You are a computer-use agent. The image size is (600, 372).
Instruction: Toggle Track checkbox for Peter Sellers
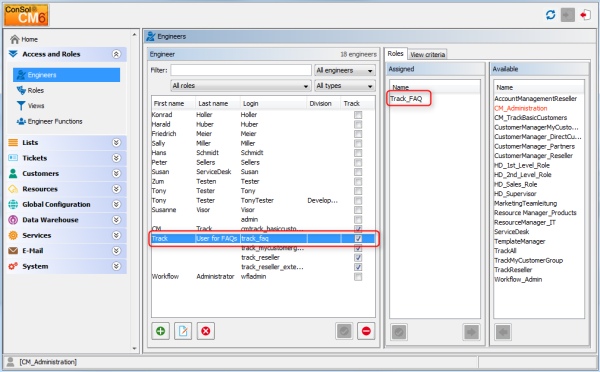click(358, 162)
